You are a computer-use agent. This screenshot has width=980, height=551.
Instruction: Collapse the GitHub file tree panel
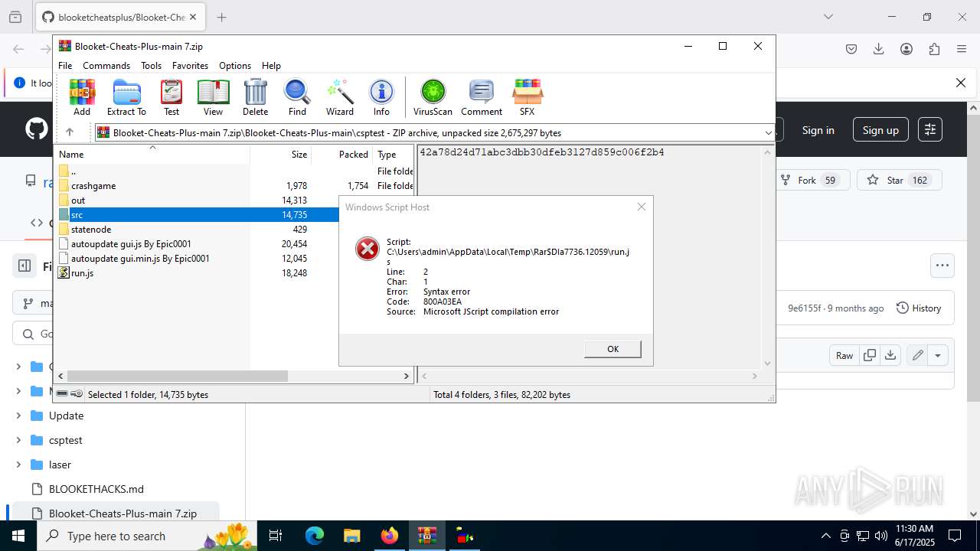pos(24,266)
